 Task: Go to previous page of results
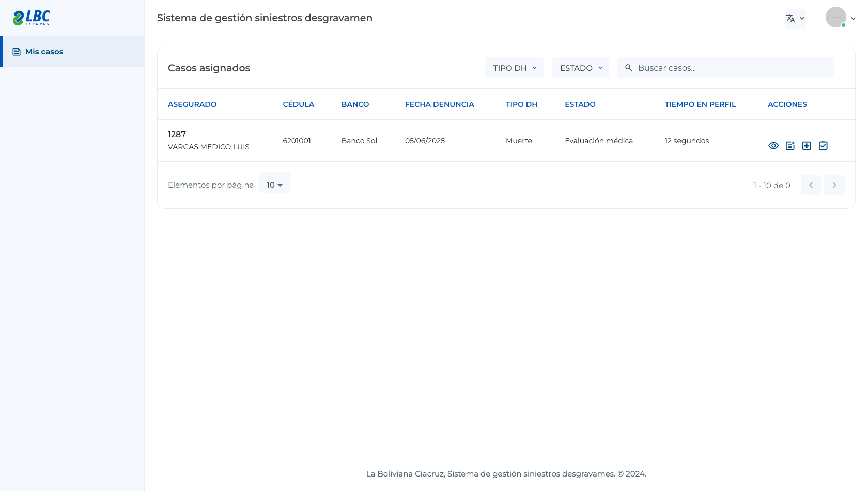pyautogui.click(x=811, y=185)
